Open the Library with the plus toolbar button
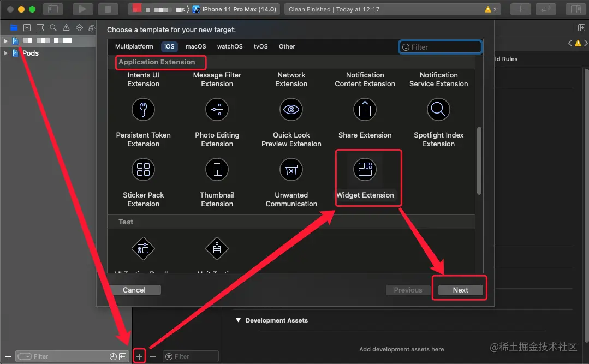Screen dimensions: 589x364 point(520,9)
